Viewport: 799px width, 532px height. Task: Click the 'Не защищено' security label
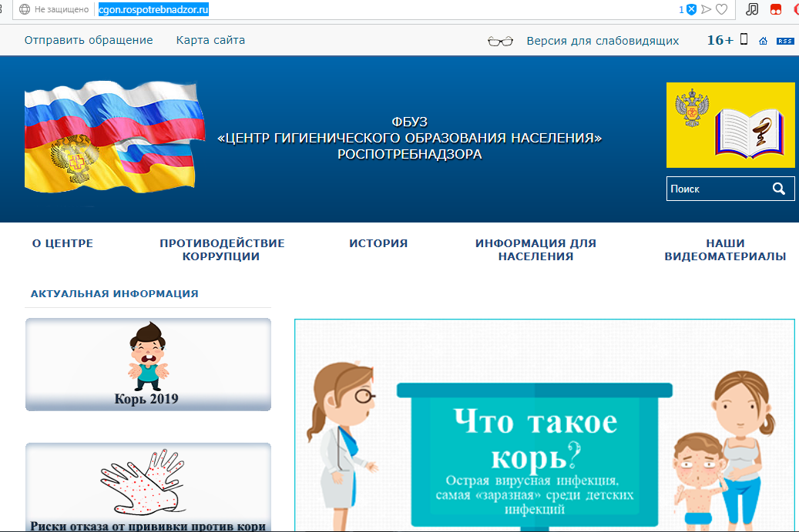[x=62, y=9]
